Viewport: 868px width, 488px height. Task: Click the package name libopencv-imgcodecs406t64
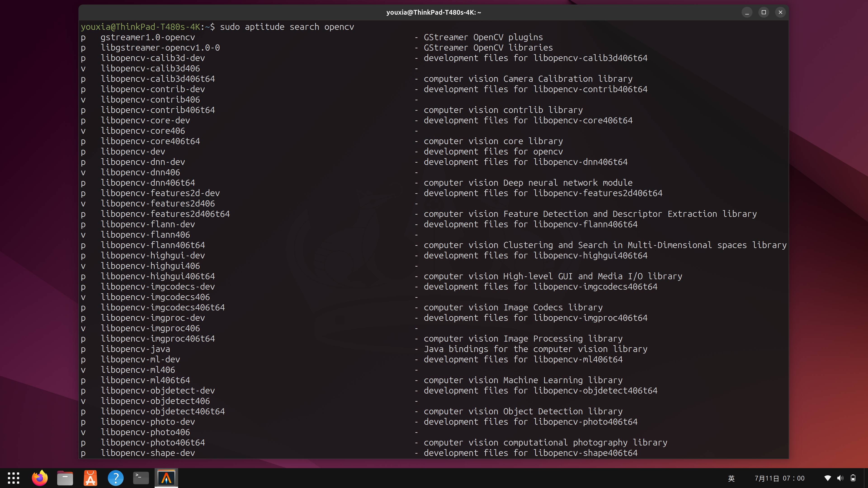[x=163, y=308]
